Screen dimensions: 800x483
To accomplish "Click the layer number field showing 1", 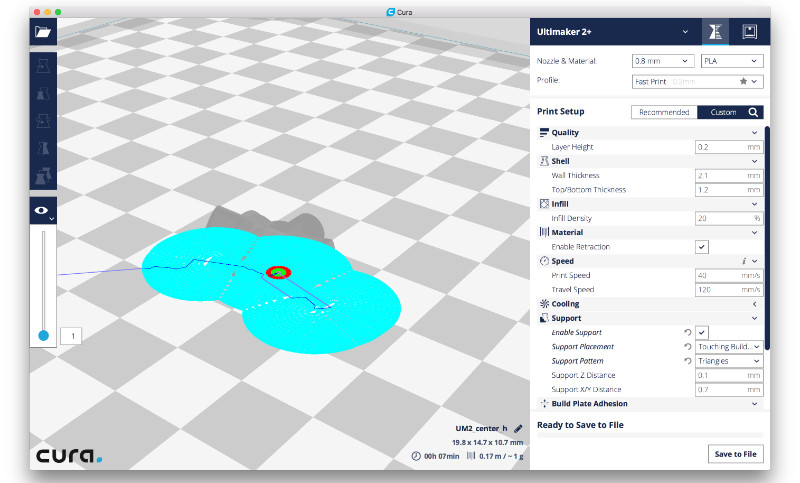I will click(x=71, y=336).
